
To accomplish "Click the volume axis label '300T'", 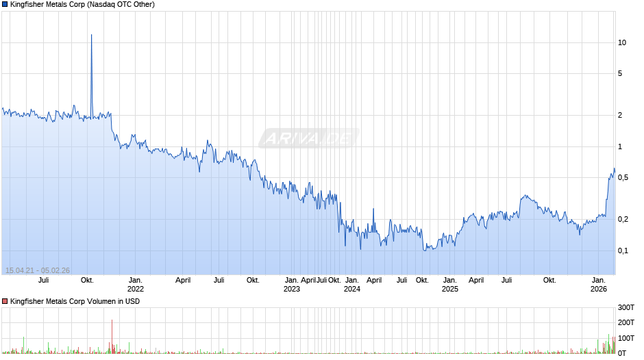I will 626,307.
